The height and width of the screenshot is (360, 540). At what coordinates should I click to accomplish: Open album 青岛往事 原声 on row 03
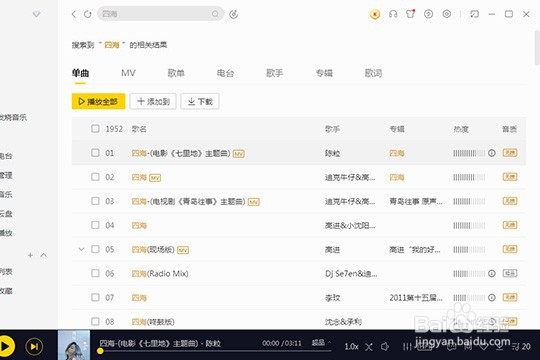pos(416,201)
